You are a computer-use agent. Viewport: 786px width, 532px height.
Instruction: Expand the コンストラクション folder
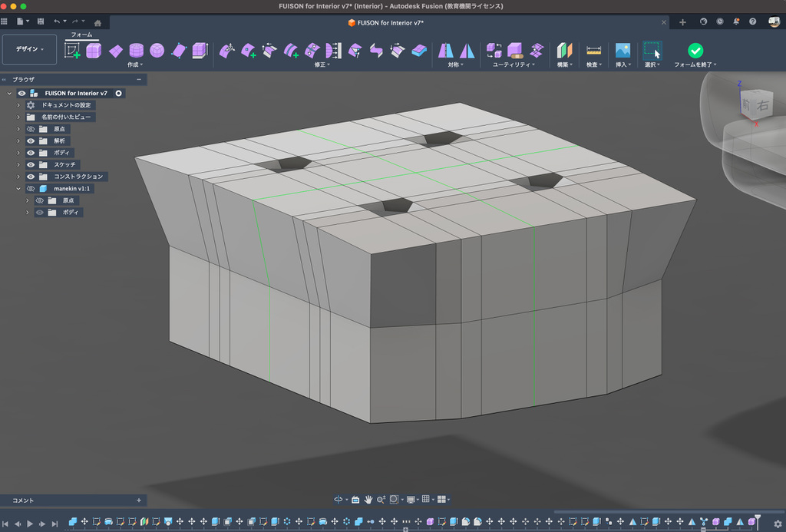(18, 177)
